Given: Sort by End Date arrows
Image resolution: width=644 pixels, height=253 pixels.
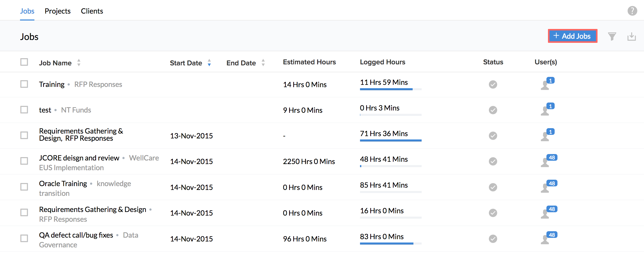Looking at the screenshot, I should pyautogui.click(x=263, y=63).
